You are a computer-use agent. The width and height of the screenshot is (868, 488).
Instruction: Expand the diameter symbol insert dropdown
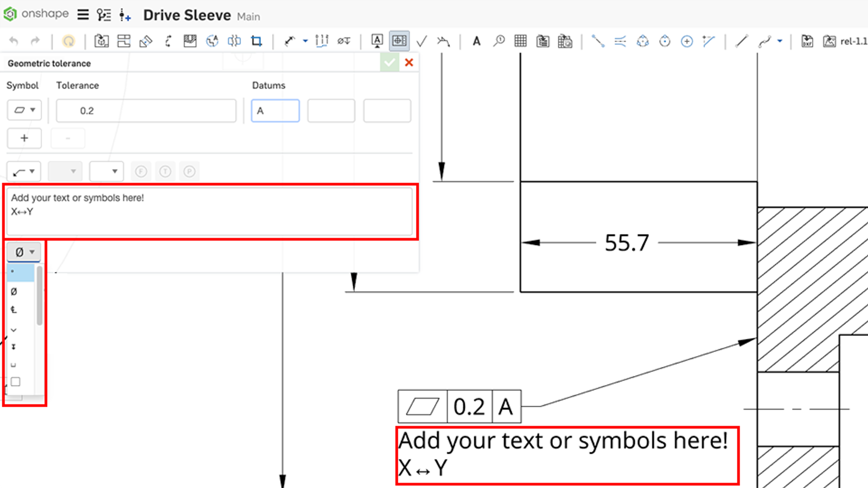(x=24, y=252)
